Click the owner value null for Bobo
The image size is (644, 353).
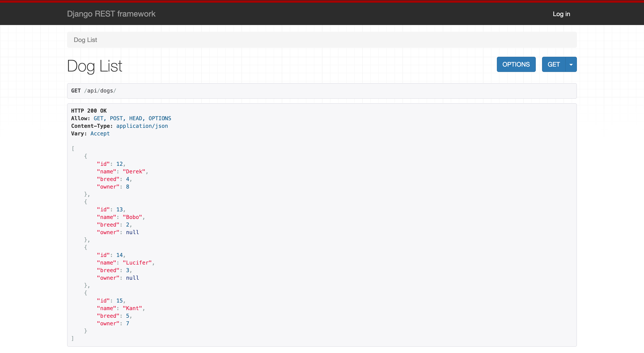pyautogui.click(x=132, y=232)
